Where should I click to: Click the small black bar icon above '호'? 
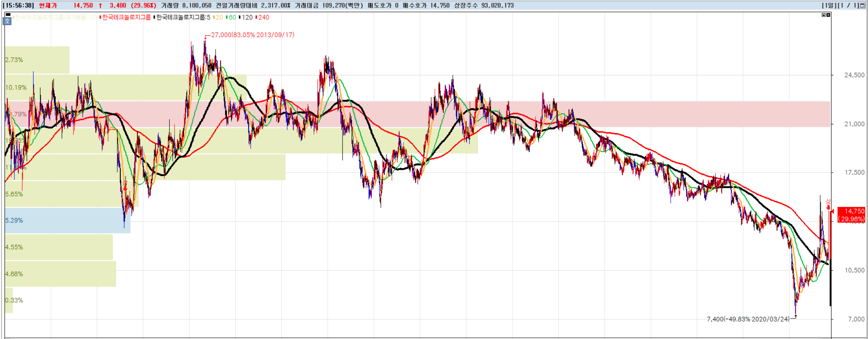pos(8,14)
